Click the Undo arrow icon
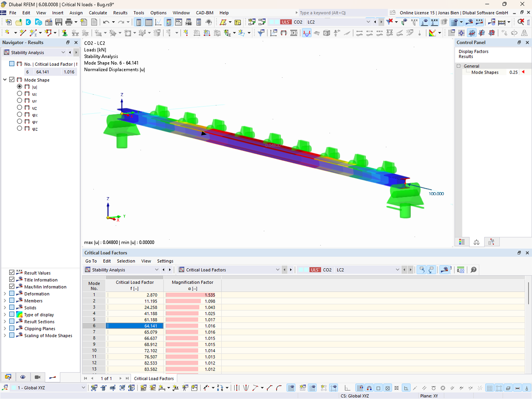 pos(106,22)
